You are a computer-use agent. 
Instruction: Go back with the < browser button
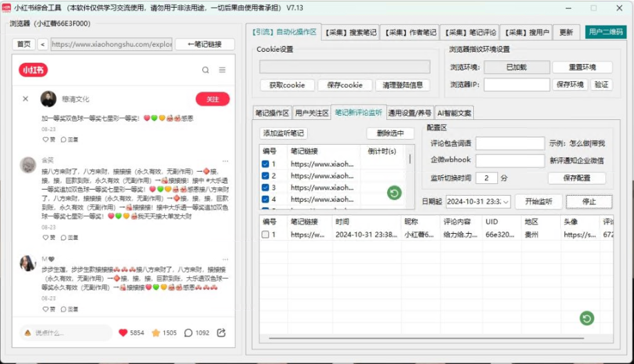point(43,44)
